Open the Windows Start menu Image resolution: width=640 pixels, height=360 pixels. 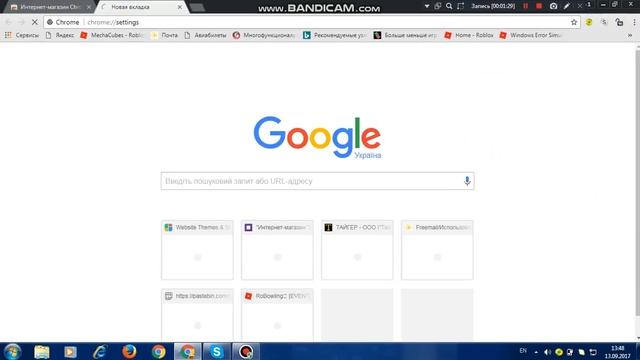pos(12,351)
